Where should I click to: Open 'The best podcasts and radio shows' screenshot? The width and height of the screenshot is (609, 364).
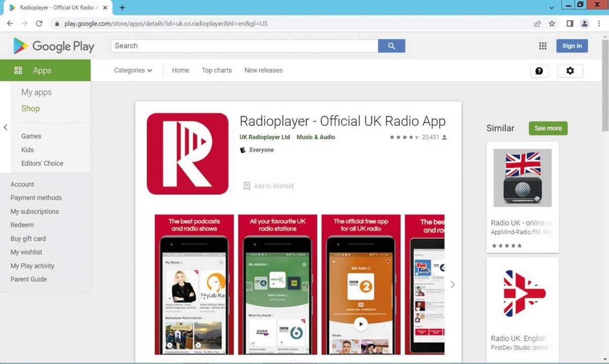click(x=194, y=284)
